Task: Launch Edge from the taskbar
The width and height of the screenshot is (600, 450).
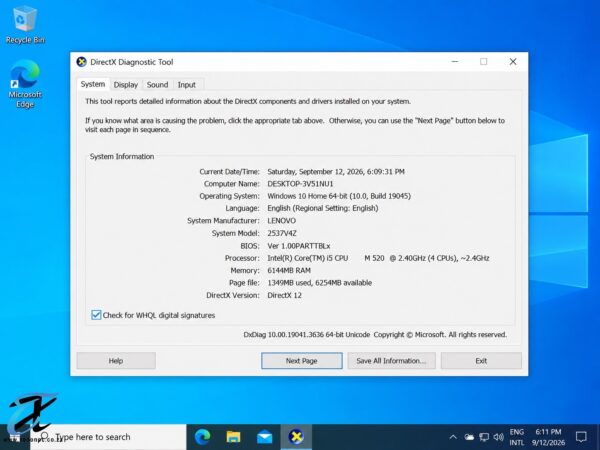Action: [x=202, y=437]
